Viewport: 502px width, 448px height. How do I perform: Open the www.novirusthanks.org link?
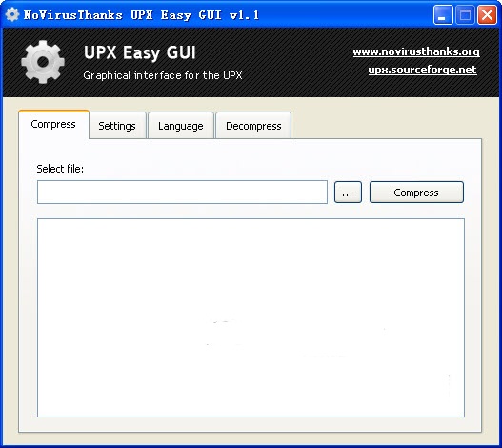tap(416, 51)
